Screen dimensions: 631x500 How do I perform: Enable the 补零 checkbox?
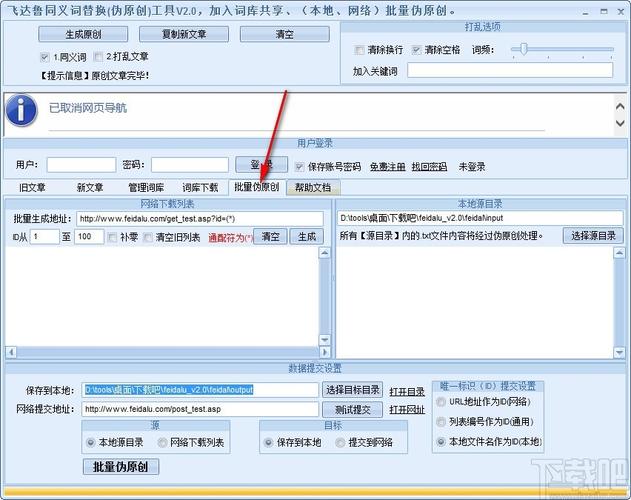pos(112,237)
